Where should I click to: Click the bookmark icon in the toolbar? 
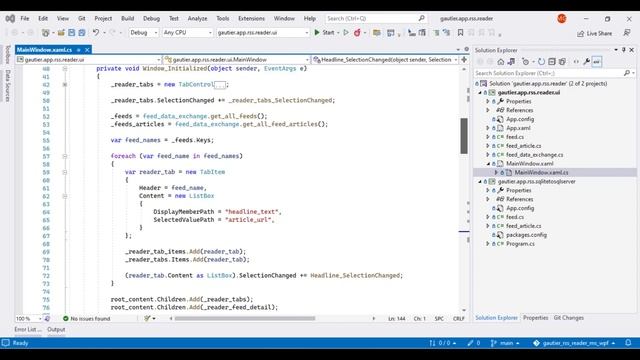tap(460, 33)
